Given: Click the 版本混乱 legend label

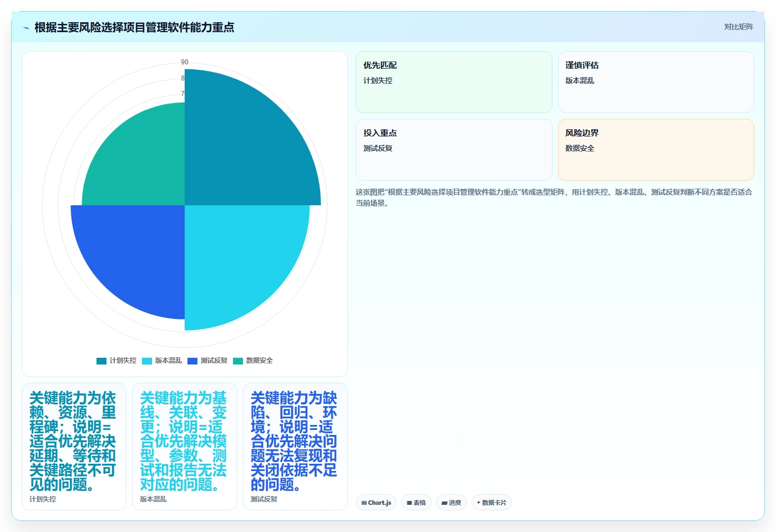Looking at the screenshot, I should [x=168, y=361].
